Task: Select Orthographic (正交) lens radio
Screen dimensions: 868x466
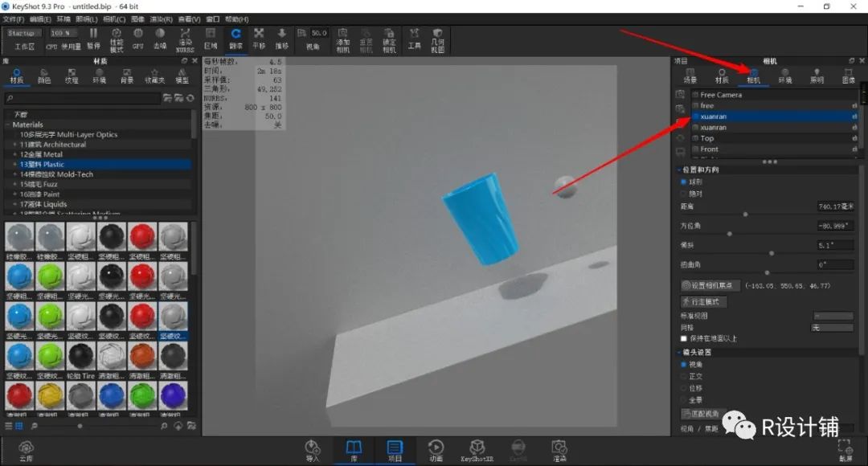Action: (x=684, y=376)
